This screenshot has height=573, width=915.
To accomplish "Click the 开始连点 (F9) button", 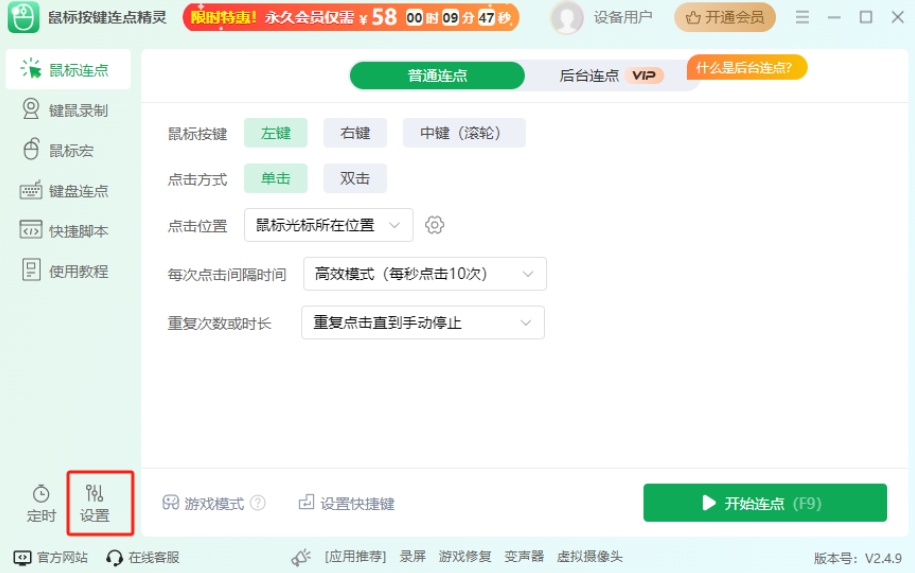I will pos(765,503).
